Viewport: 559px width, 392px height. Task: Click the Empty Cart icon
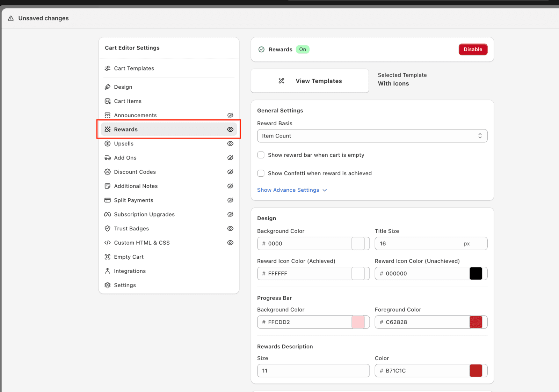tap(108, 257)
